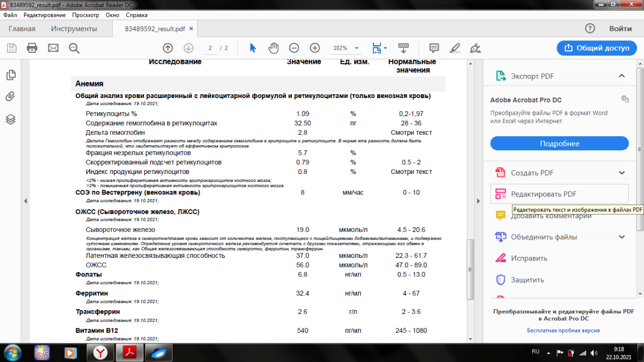Open attachments paperclip panel in sidebar
644x362 pixels.
[x=11, y=97]
